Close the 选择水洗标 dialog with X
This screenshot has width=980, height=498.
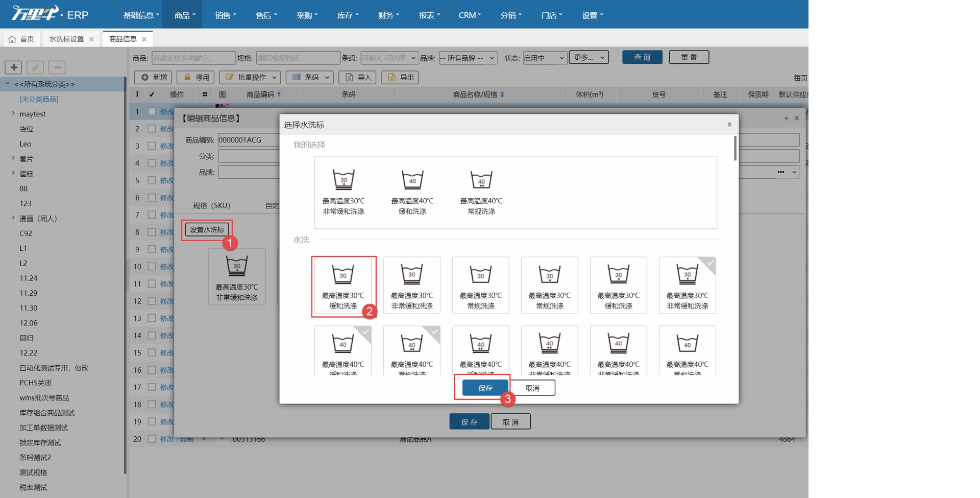[729, 124]
